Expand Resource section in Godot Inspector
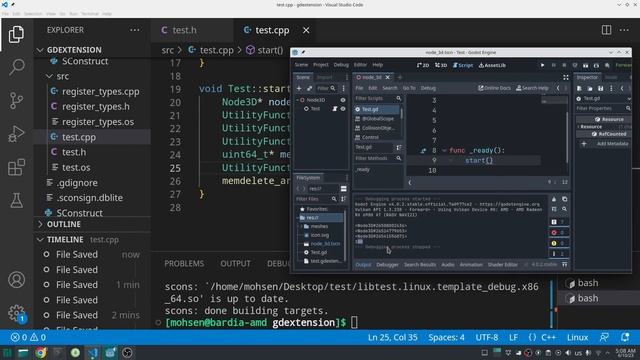Screen dimensions: 640x360 click(579, 127)
